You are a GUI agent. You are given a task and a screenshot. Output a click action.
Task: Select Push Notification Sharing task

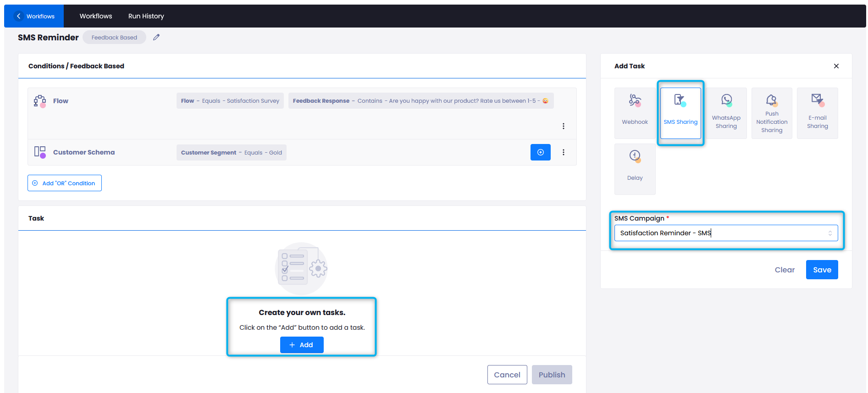coord(772,113)
